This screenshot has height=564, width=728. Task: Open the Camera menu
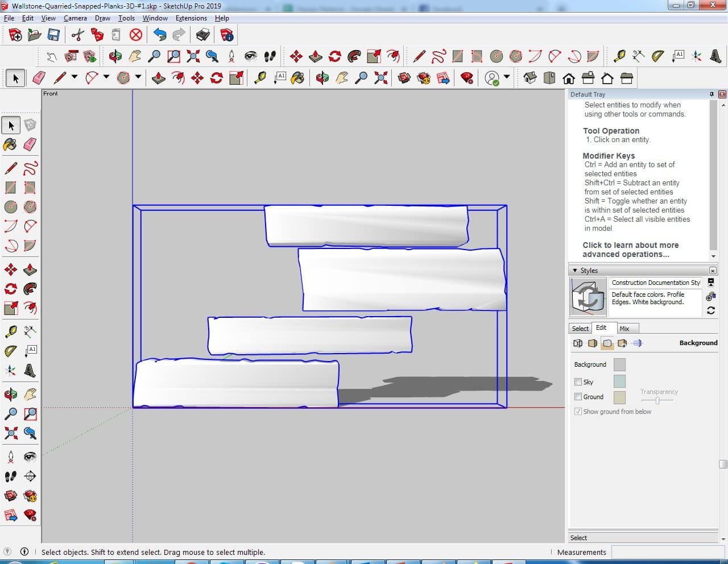[x=75, y=18]
